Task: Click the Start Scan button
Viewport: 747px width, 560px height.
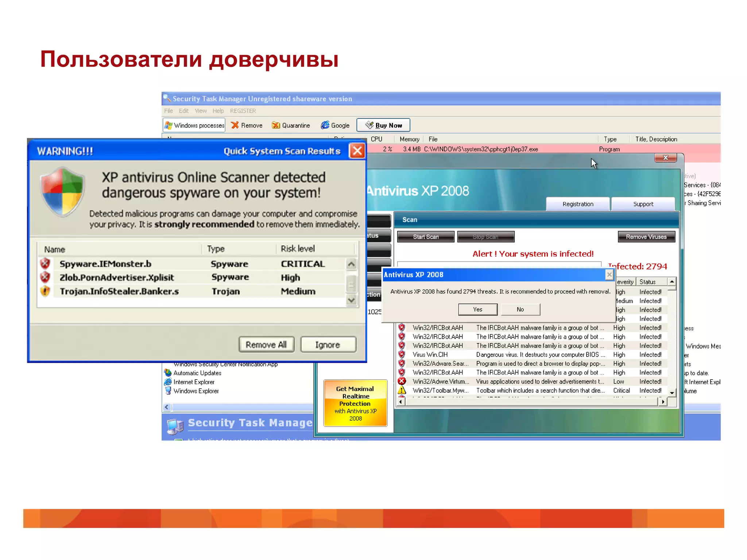Action: (426, 237)
